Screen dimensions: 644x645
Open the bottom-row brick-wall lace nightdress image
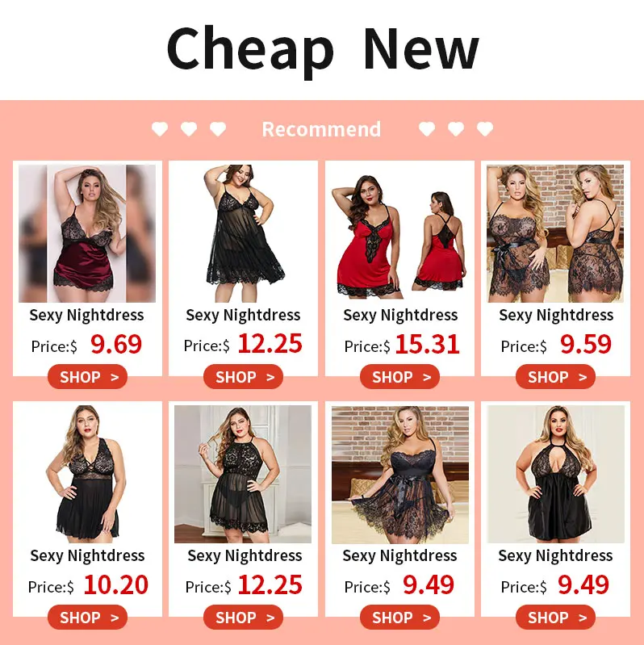399,475
